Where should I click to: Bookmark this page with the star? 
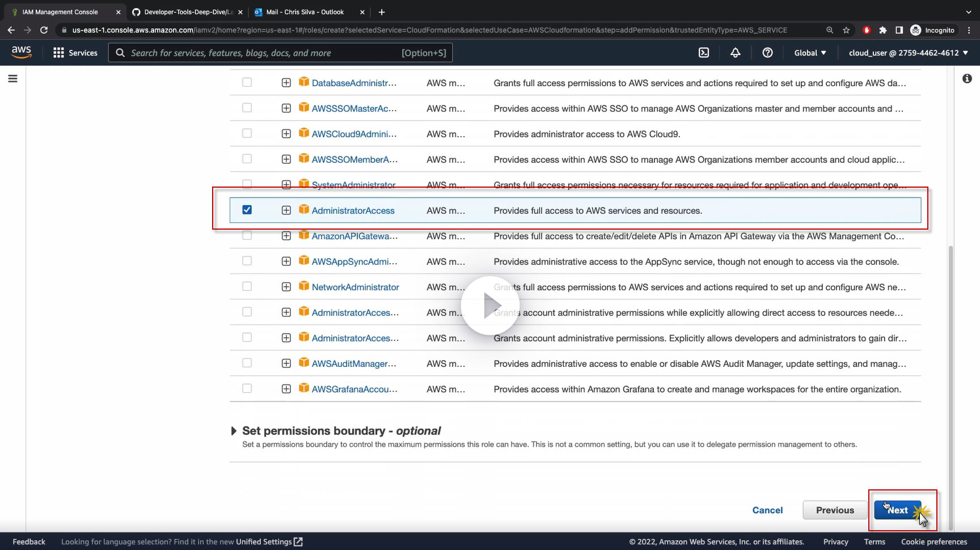[846, 30]
